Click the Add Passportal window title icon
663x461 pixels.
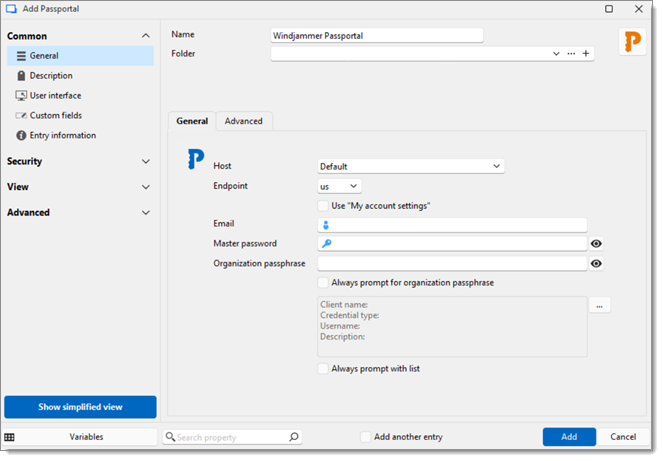coord(11,9)
